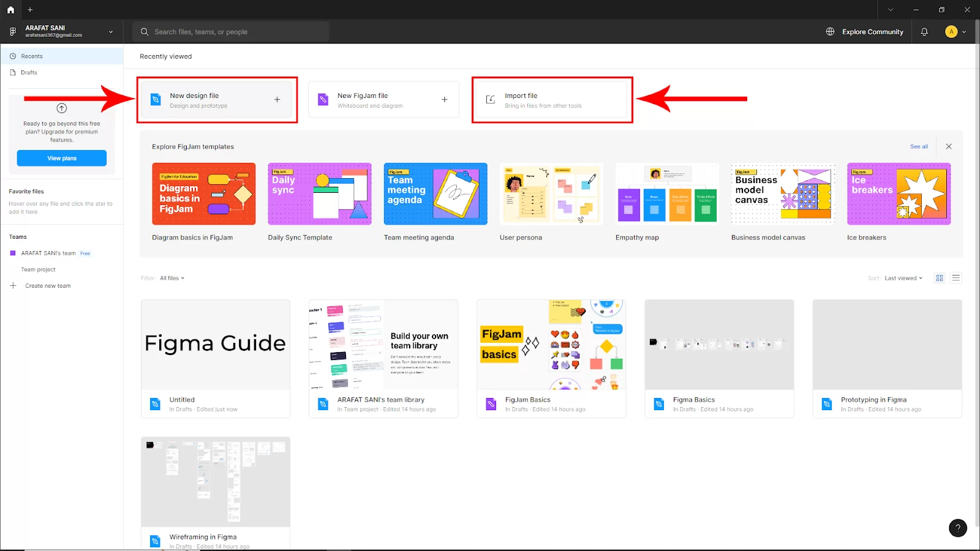
Task: Click the plus on the New FigJam file card
Action: [445, 99]
